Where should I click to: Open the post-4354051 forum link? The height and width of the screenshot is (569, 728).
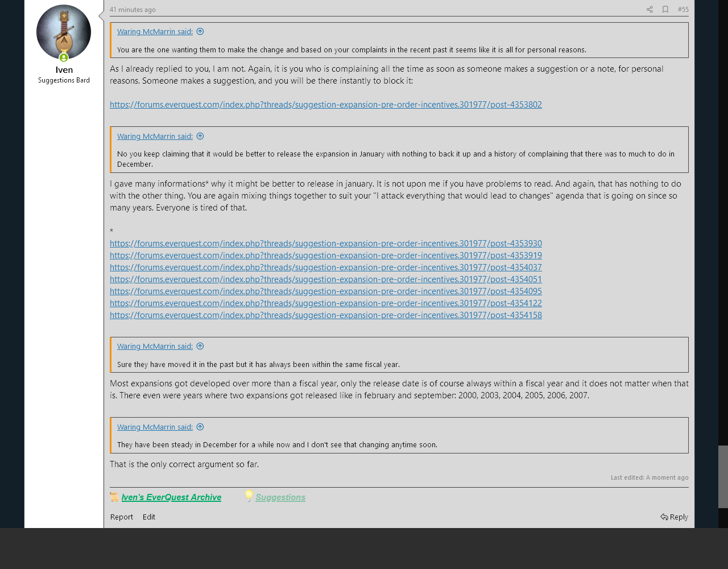coord(325,279)
